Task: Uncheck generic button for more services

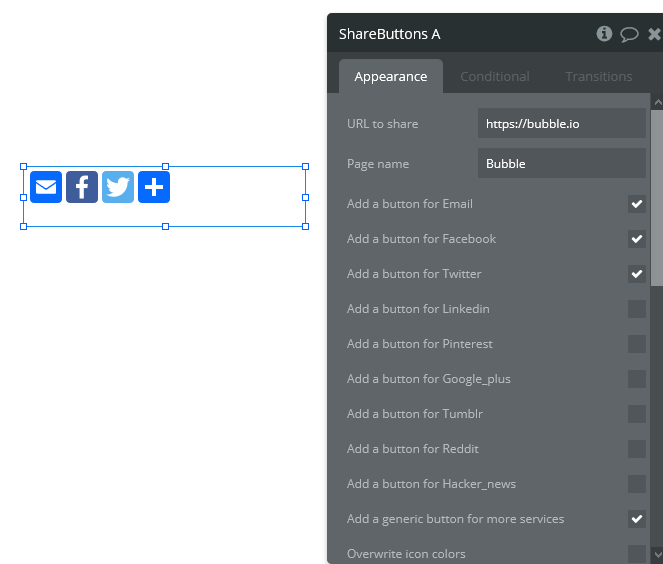Action: (636, 519)
